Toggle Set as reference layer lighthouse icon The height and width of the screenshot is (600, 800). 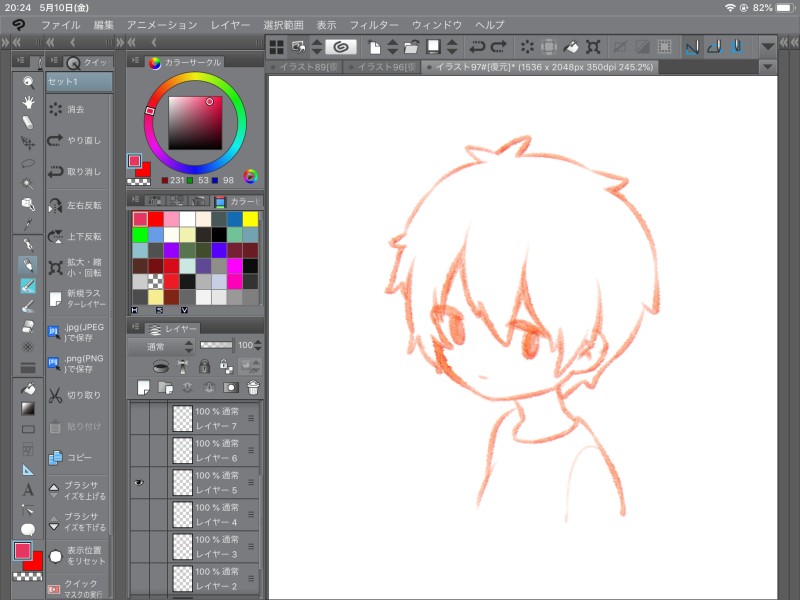pyautogui.click(x=183, y=366)
